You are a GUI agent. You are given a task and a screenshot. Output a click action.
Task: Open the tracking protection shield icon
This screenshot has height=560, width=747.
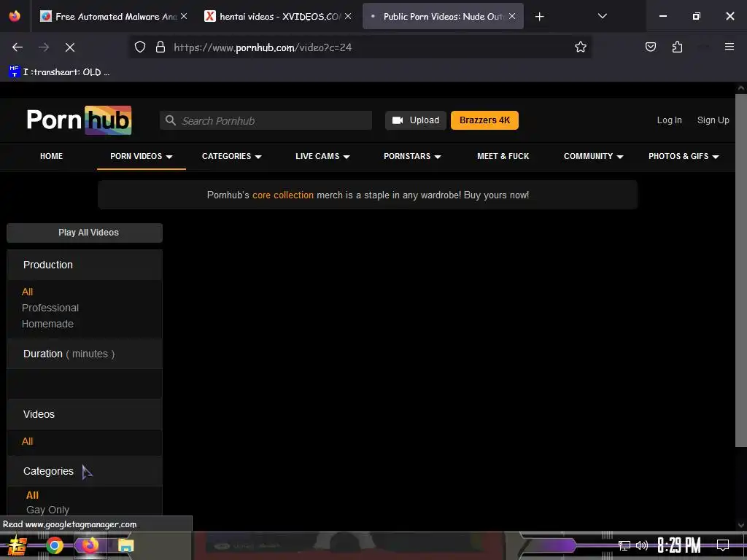139,47
